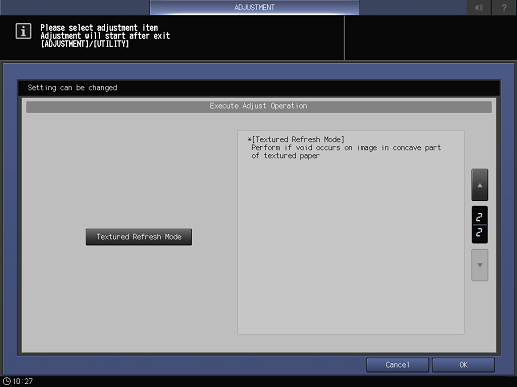Screen dimensions: 517x387
Task: Click the *[Textured Refresh Mode] description title
Action: (296, 139)
